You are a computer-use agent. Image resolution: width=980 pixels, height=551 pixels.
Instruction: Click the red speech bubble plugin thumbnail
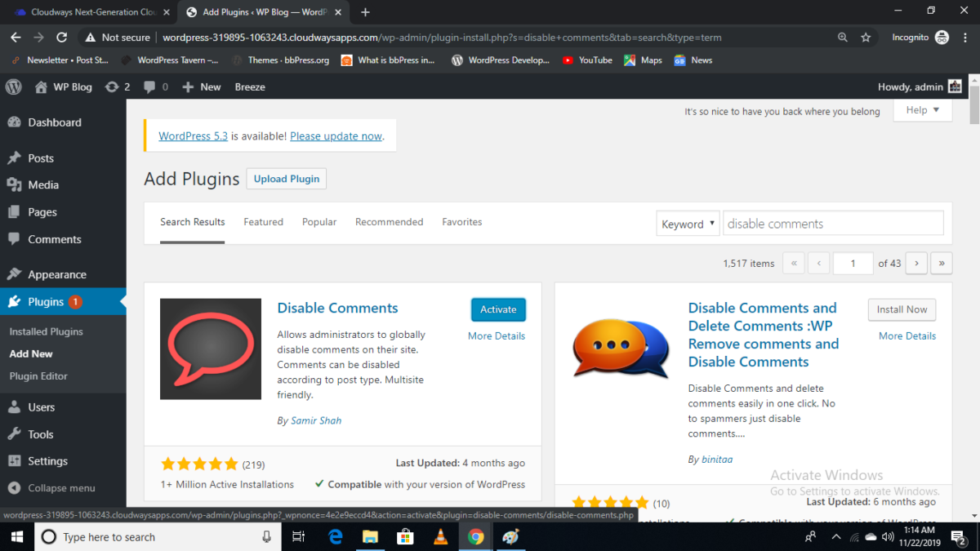coord(211,349)
